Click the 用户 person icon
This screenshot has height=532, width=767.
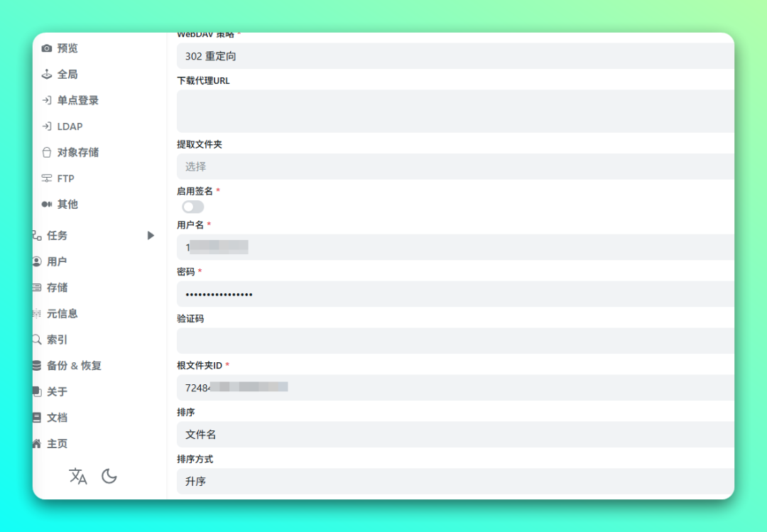pyautogui.click(x=37, y=261)
